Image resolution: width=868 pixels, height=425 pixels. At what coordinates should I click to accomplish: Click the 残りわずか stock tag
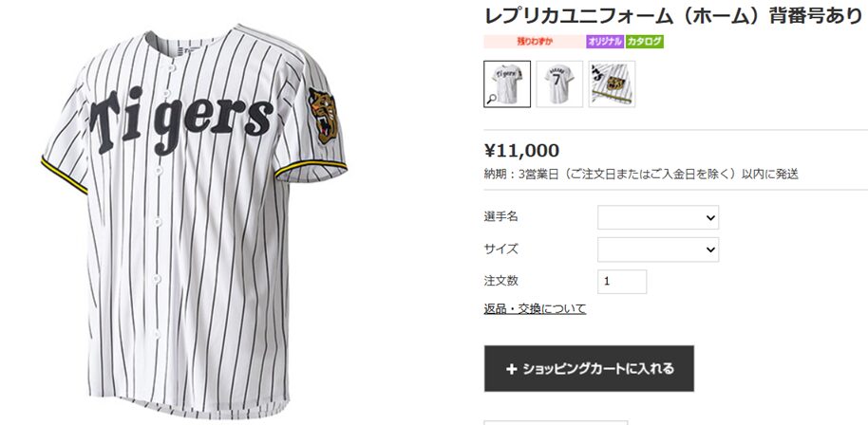tap(535, 42)
